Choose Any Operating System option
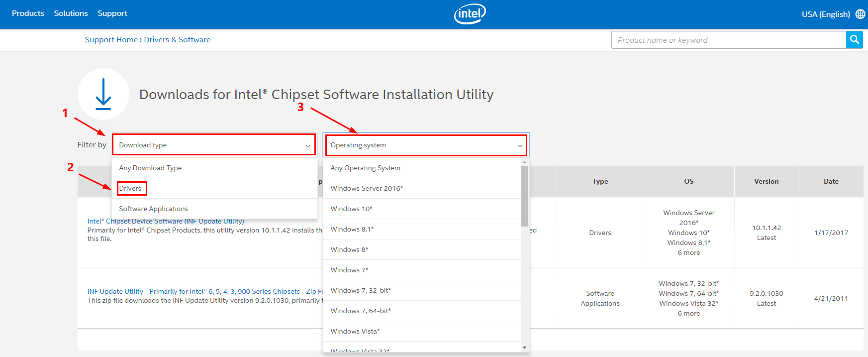Screen dimensions: 868x357 point(422,168)
